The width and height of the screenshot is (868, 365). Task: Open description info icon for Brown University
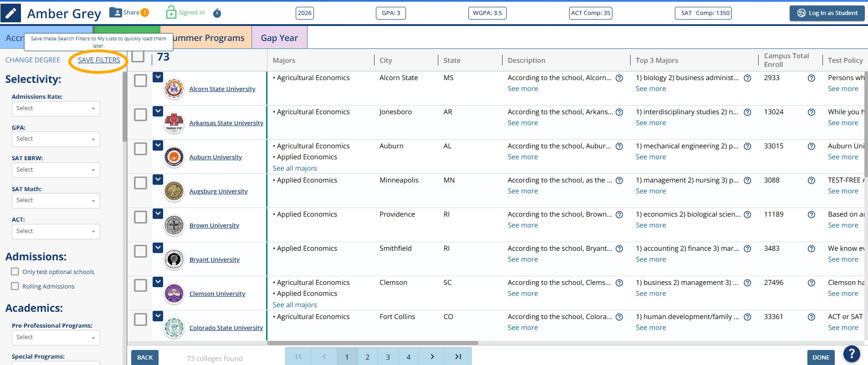coord(619,214)
